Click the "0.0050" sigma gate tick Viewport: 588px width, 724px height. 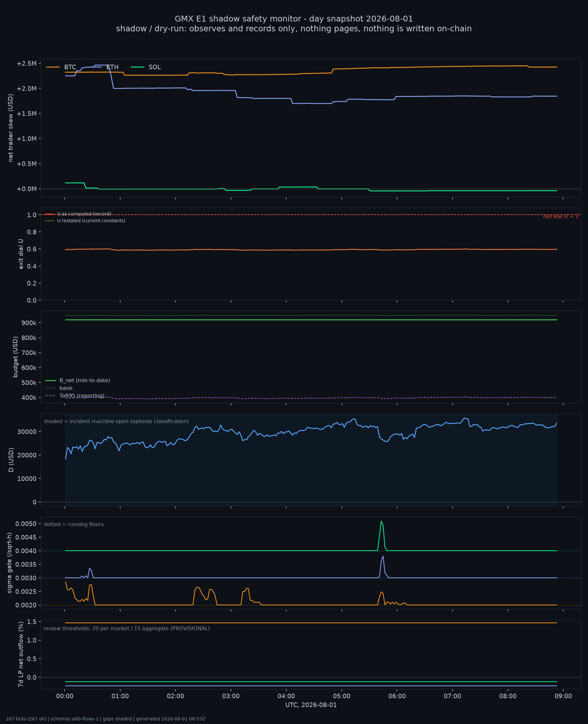point(26,524)
